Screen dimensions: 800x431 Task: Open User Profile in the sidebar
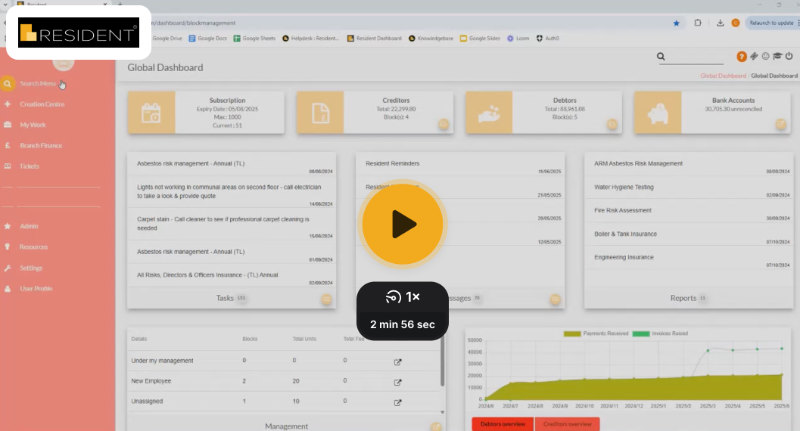[36, 288]
